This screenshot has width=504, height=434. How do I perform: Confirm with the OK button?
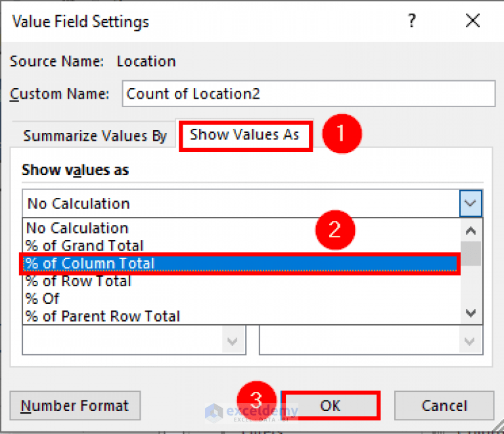(x=330, y=405)
